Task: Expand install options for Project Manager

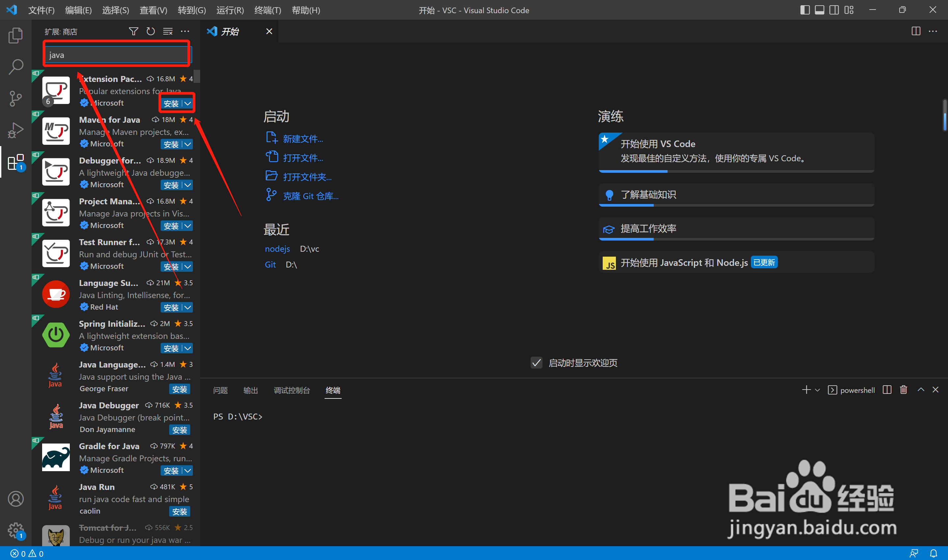Action: 188,226
